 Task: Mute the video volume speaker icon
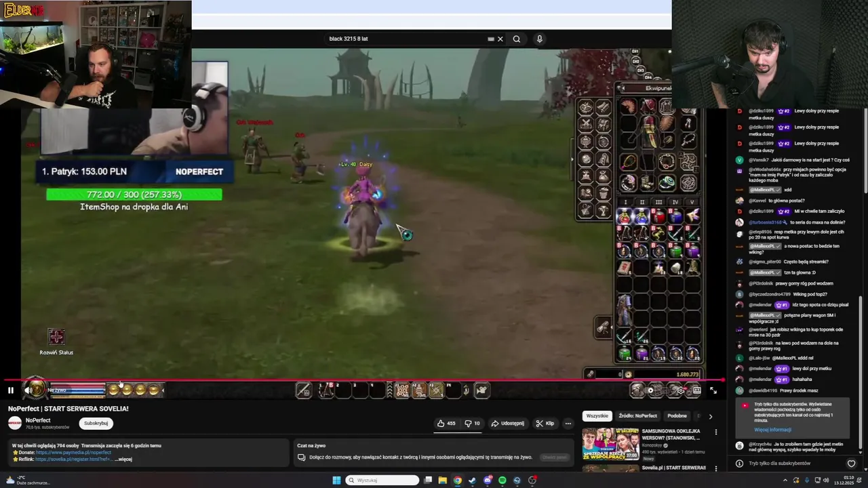click(x=28, y=390)
